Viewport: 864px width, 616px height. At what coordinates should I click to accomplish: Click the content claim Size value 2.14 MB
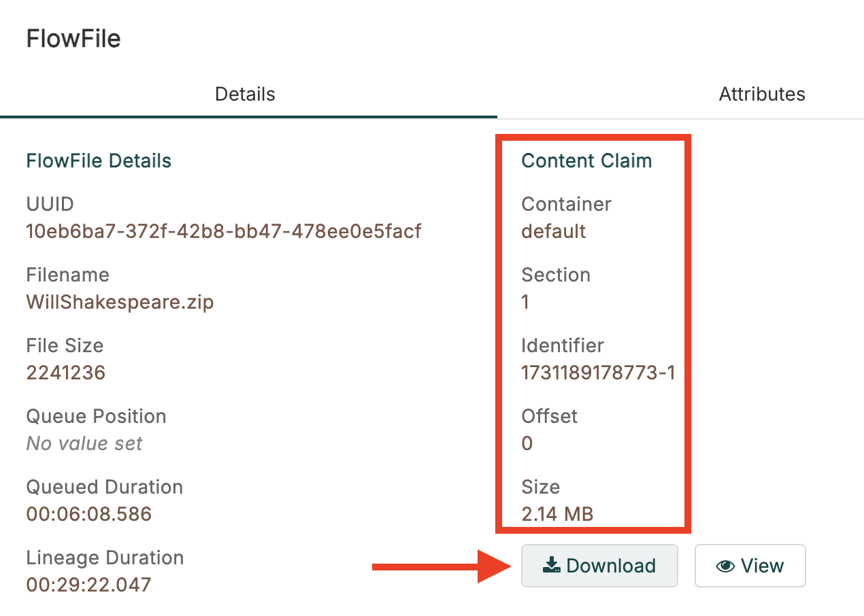pyautogui.click(x=557, y=514)
